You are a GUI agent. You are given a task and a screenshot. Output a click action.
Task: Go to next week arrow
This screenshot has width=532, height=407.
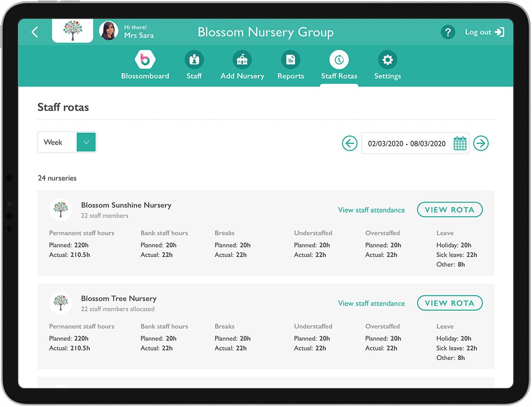pos(481,143)
